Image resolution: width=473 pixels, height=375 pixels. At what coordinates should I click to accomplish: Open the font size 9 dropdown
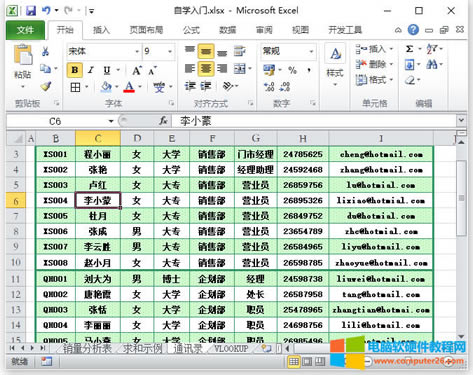(x=170, y=51)
